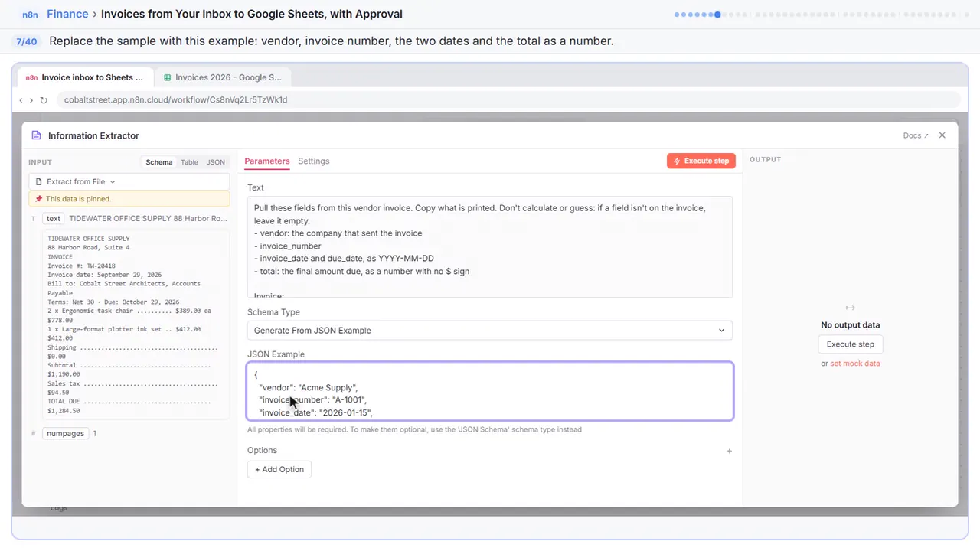
Task: Click the '$1,284.50' amount
Action: pyautogui.click(x=64, y=411)
